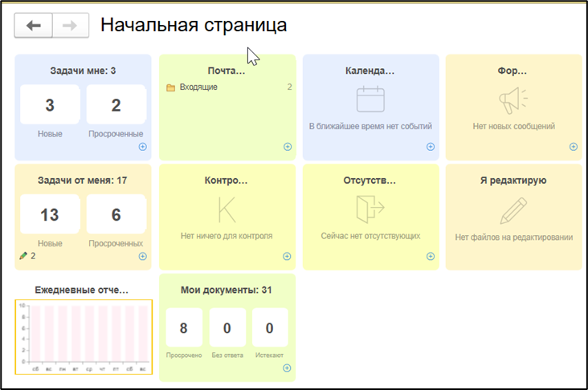Click 'В ближайшее время нет событий' text
Viewport: 588px width, 390px height.
click(x=370, y=126)
